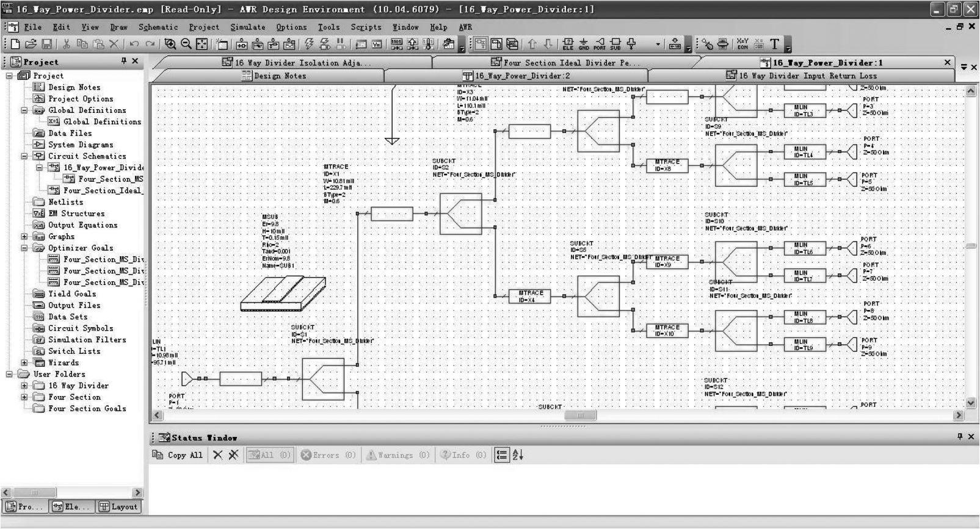Switch to the Design Notes tab
The image size is (980, 529).
[x=275, y=76]
